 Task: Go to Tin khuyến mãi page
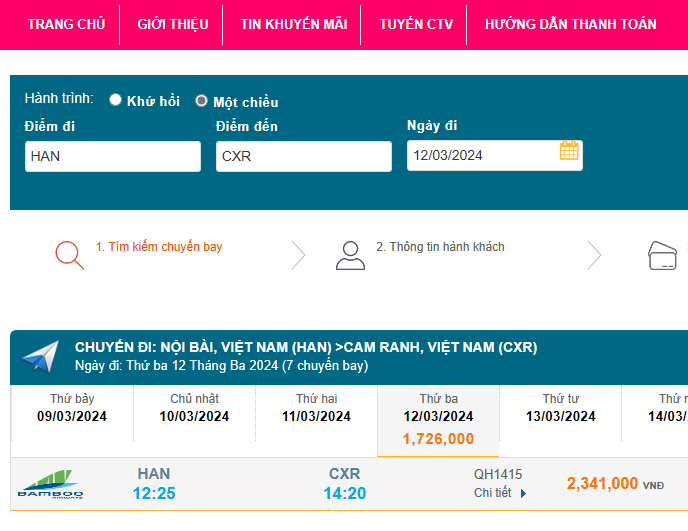pyautogui.click(x=294, y=24)
